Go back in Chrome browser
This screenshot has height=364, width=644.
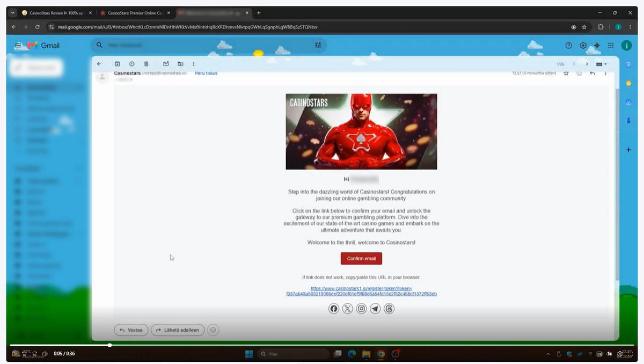(14, 26)
